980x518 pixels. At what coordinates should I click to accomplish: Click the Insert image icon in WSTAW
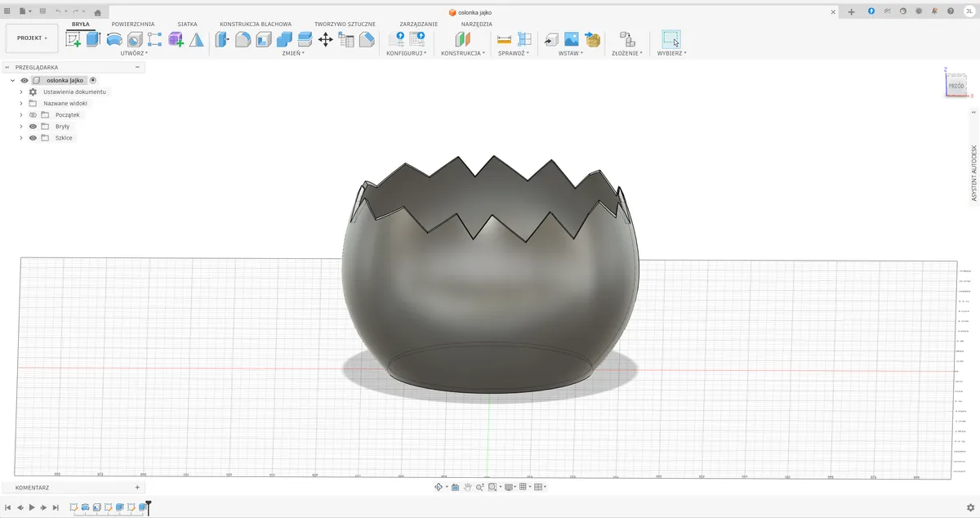[572, 39]
